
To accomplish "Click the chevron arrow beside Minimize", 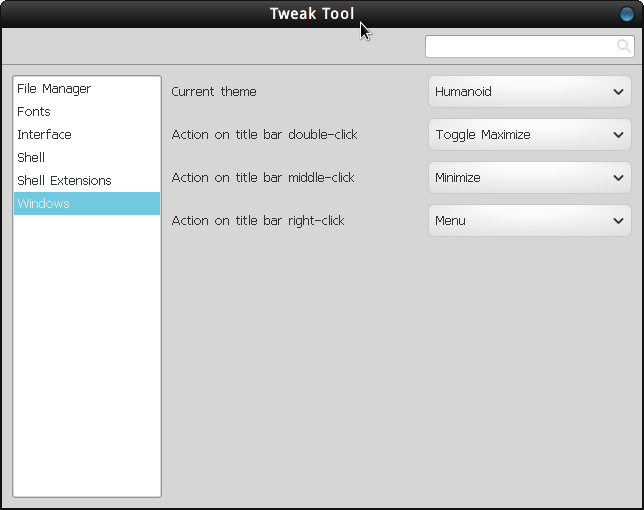I will [619, 178].
